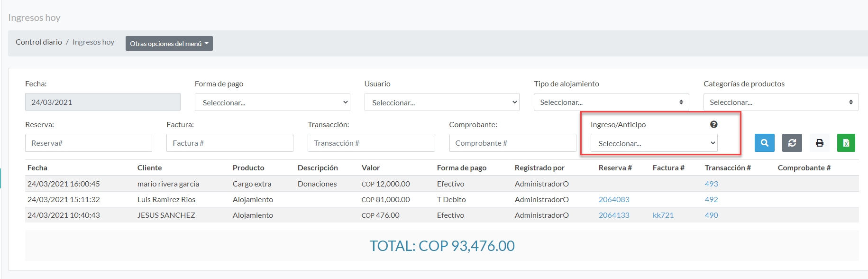Open Otras opciones del menú

(x=169, y=44)
